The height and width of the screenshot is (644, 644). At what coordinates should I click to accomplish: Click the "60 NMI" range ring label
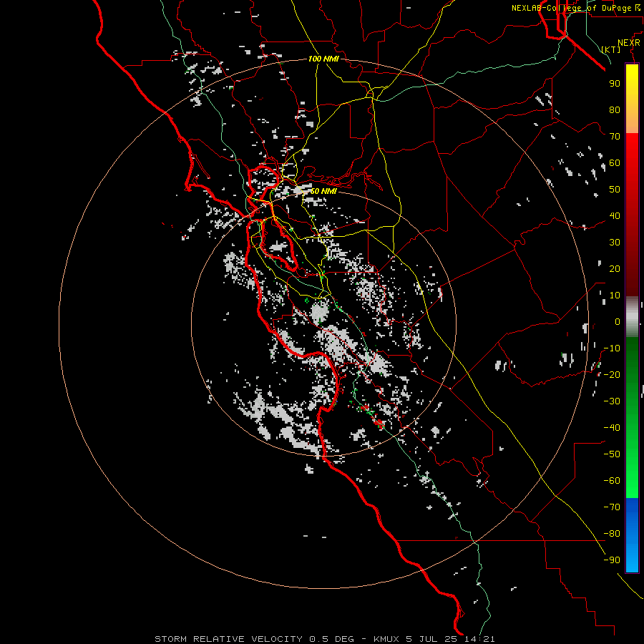pos(323,191)
